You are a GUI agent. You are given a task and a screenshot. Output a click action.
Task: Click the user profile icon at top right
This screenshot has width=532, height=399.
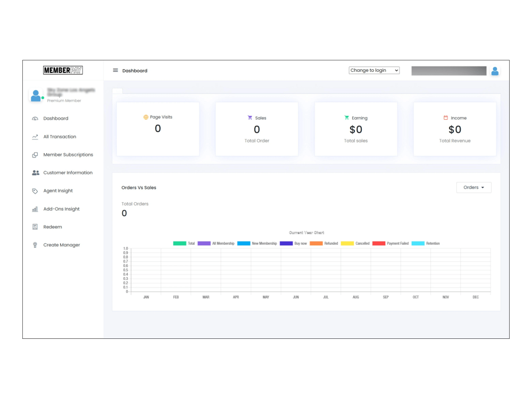(495, 71)
